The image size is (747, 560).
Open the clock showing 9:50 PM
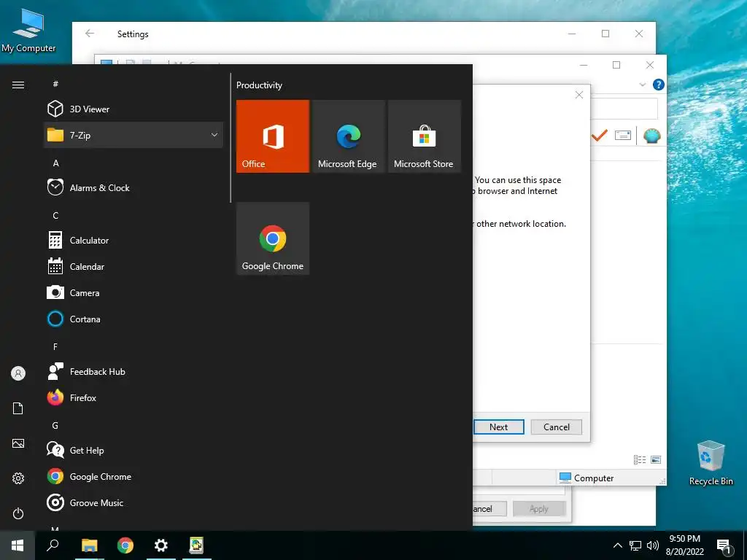click(684, 545)
